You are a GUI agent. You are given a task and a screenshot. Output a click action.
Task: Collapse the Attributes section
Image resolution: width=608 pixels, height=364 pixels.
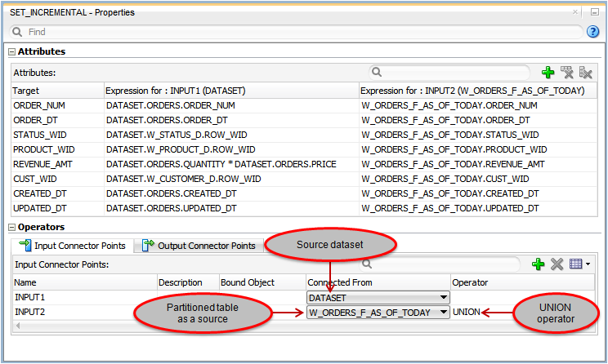pyautogui.click(x=12, y=52)
